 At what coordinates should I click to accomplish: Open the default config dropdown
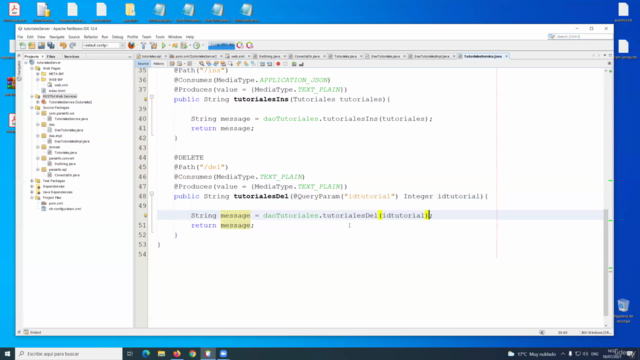(x=104, y=45)
